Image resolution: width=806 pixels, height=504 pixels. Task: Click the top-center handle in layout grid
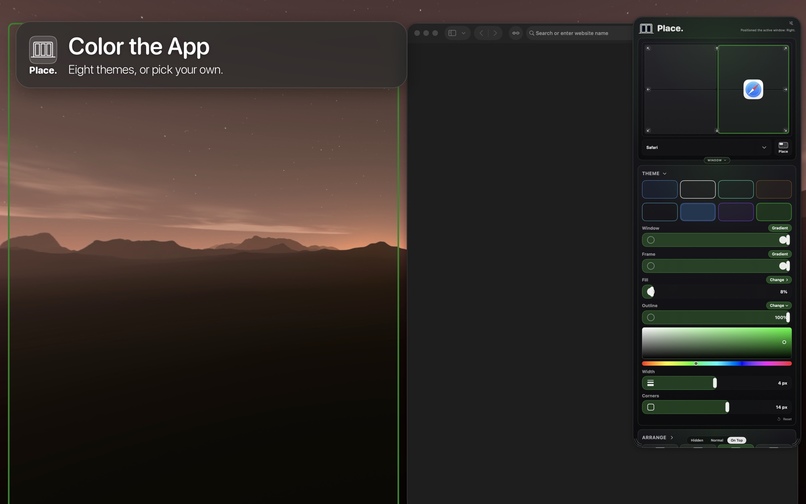pos(717,48)
